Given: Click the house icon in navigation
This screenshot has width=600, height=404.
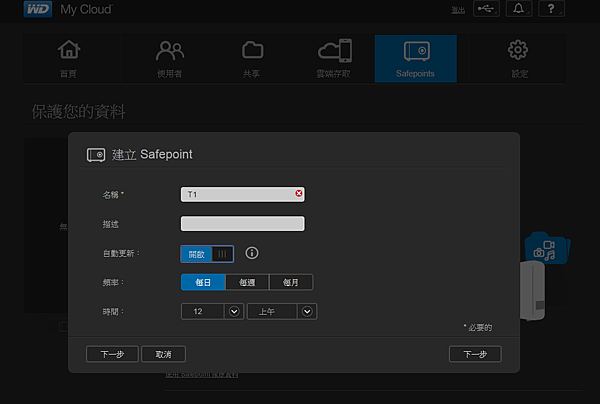Looking at the screenshot, I should click(x=69, y=50).
